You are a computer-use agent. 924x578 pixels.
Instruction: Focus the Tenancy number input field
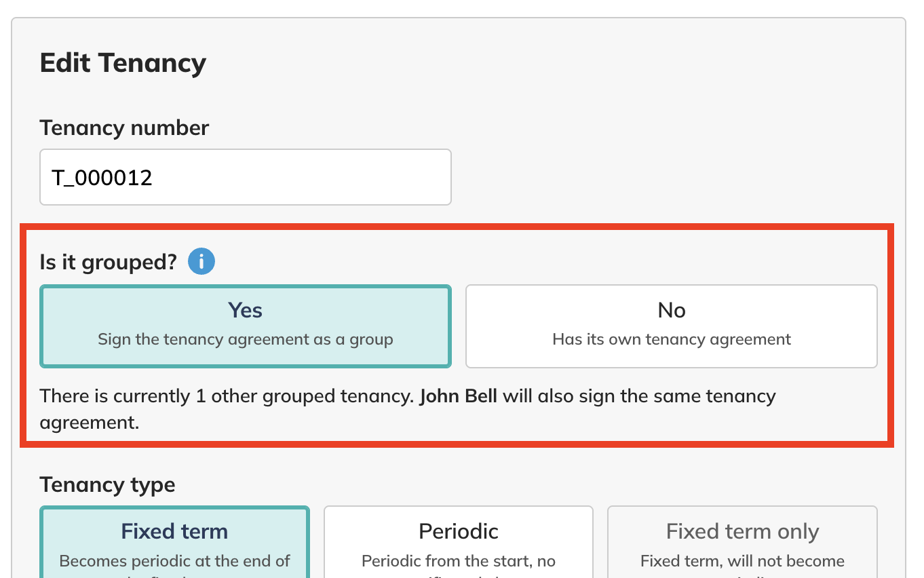click(x=245, y=177)
